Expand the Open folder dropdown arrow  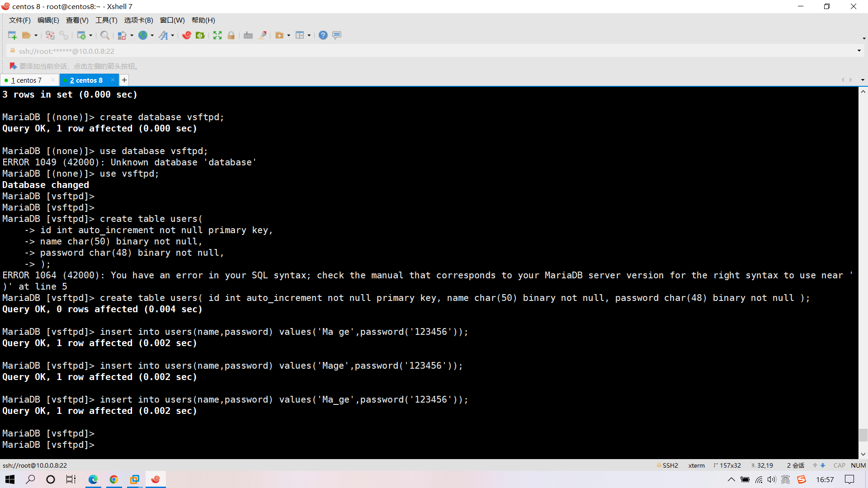(36, 35)
